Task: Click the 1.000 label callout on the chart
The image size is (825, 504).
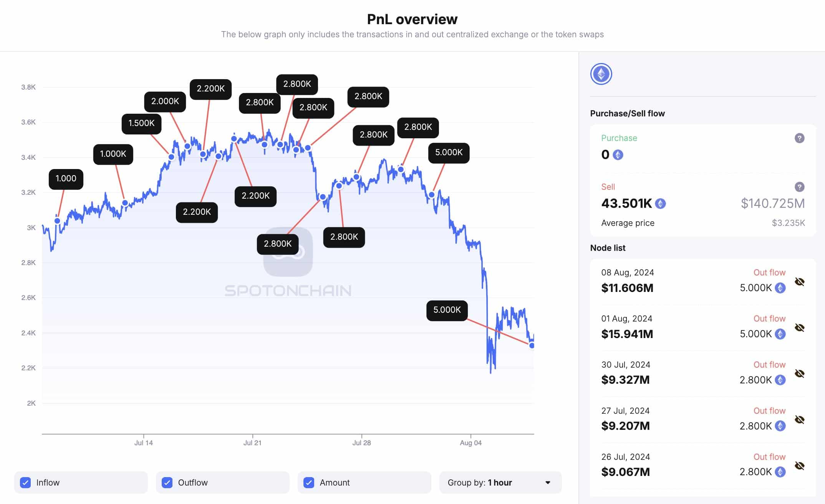Action: pyautogui.click(x=65, y=179)
